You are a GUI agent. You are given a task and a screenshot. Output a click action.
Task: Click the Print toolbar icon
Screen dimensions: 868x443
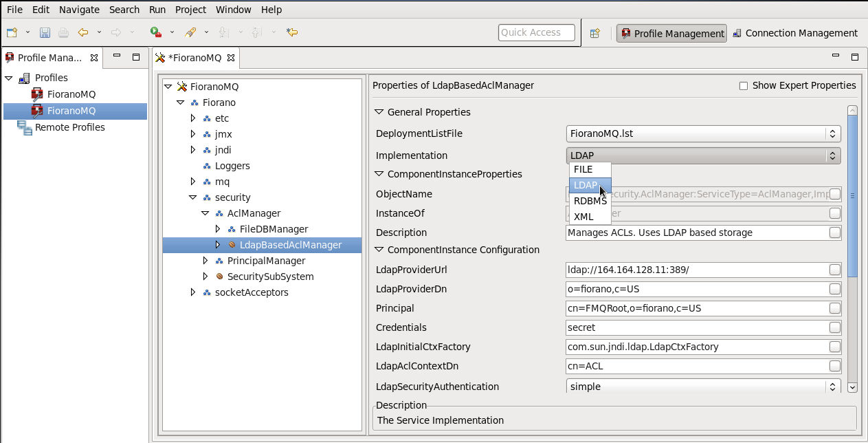pyautogui.click(x=63, y=32)
